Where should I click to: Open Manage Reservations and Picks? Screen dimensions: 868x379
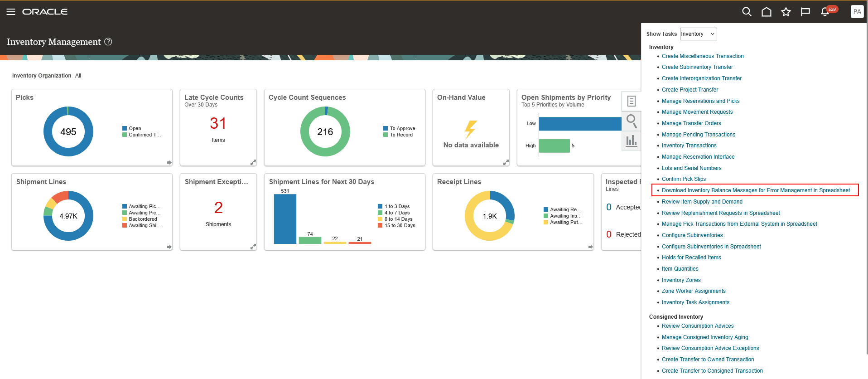[700, 101]
